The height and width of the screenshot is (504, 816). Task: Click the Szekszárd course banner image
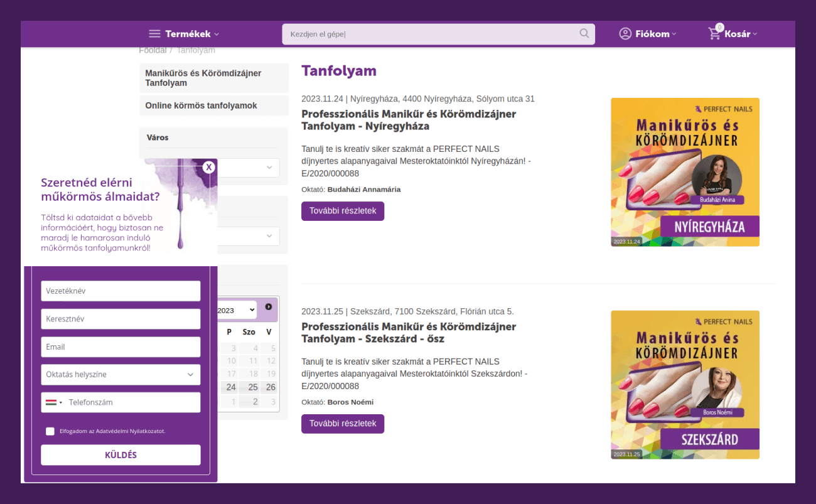[x=685, y=385]
